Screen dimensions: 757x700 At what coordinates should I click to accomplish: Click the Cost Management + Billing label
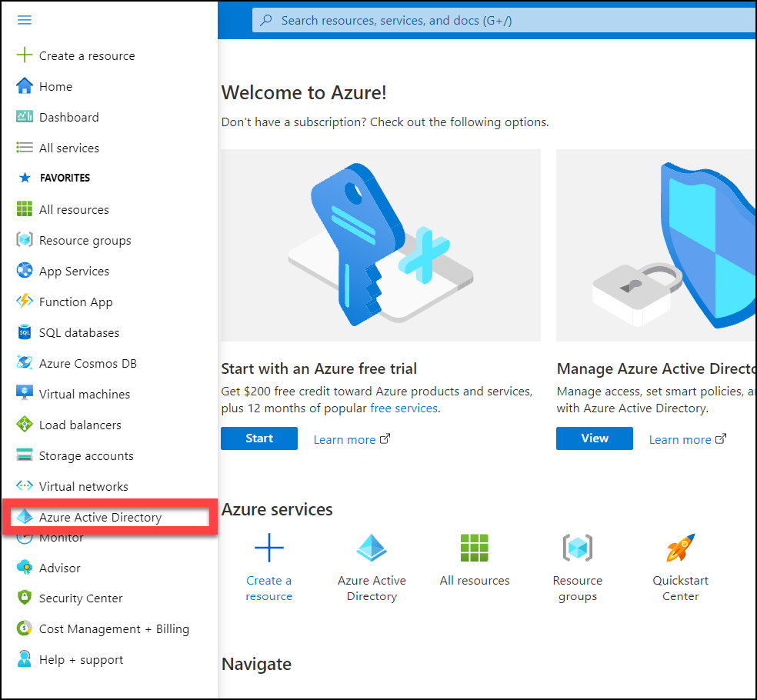[114, 629]
